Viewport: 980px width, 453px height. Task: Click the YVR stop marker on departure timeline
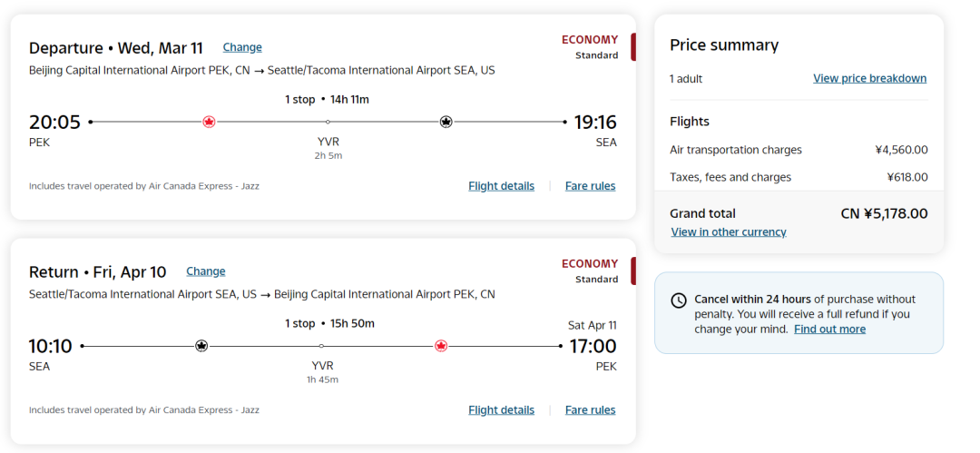pyautogui.click(x=328, y=122)
